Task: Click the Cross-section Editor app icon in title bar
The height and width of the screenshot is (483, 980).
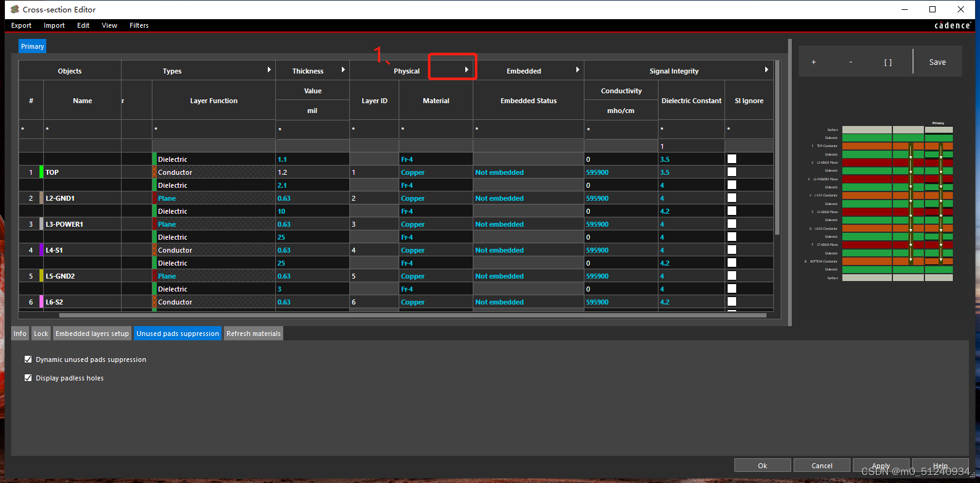Action: [x=15, y=9]
